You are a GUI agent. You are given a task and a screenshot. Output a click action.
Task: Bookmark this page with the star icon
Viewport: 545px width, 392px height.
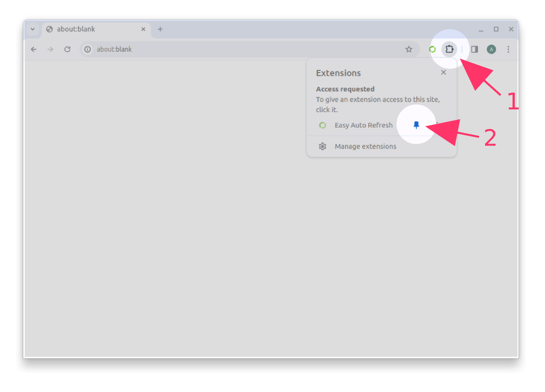(x=409, y=49)
